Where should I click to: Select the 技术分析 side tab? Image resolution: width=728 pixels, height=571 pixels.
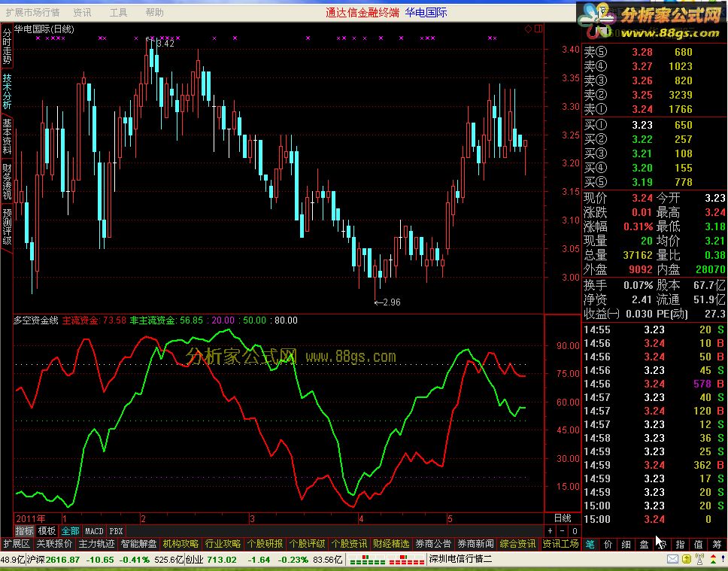tap(7, 91)
